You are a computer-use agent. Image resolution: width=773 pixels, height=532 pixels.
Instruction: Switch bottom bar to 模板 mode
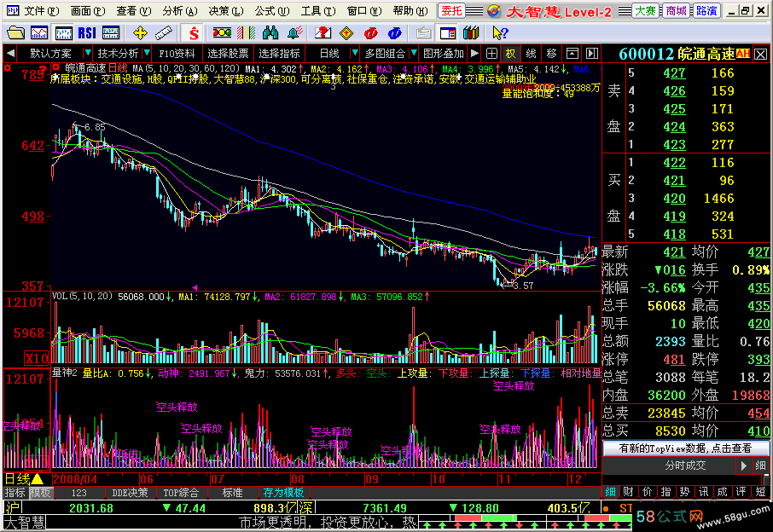click(40, 492)
